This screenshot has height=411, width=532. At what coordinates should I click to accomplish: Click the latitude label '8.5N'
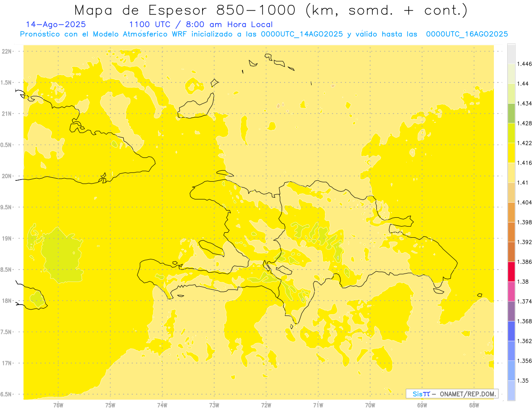7,270
